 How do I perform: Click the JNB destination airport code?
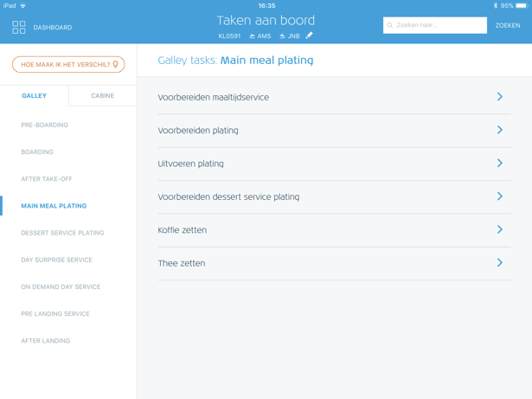tap(294, 36)
